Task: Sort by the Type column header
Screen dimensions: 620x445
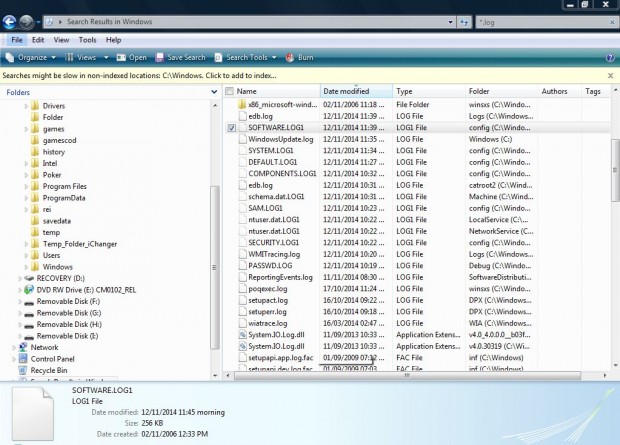Action: tap(429, 91)
